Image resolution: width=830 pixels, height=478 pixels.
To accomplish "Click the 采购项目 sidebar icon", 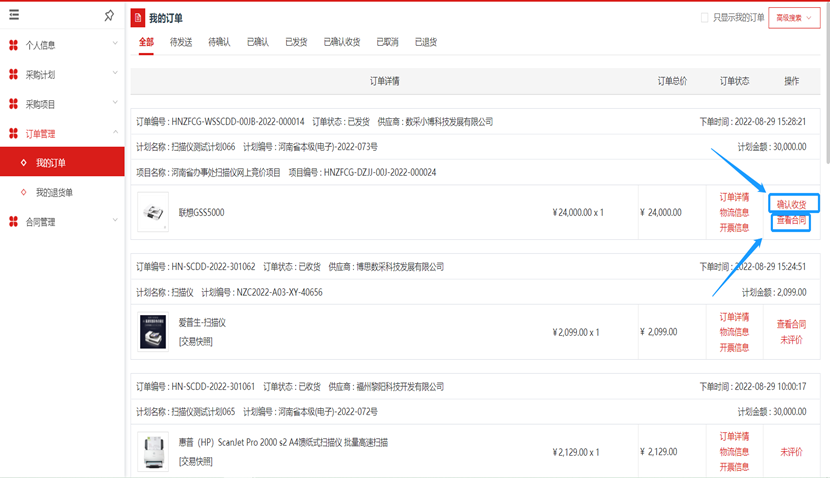I will point(14,104).
